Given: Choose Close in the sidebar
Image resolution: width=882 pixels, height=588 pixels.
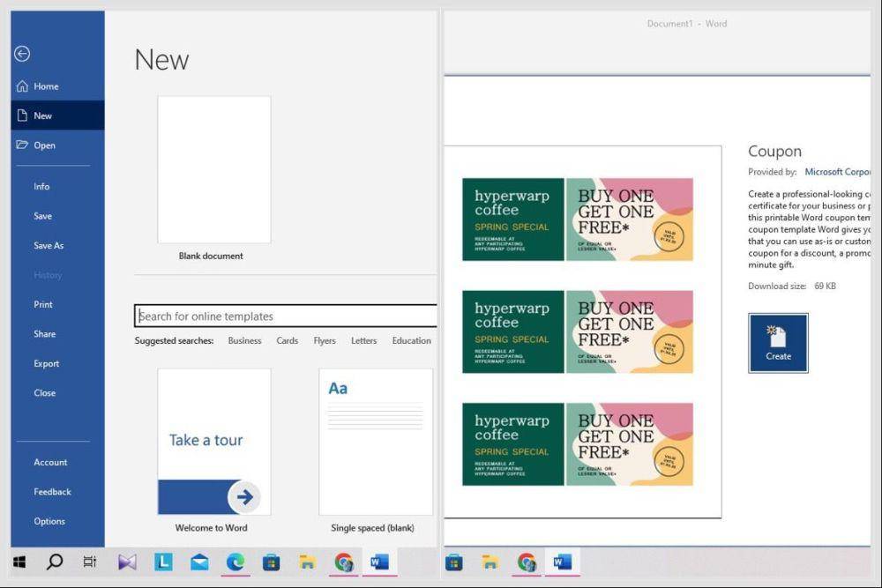Looking at the screenshot, I should point(44,393).
